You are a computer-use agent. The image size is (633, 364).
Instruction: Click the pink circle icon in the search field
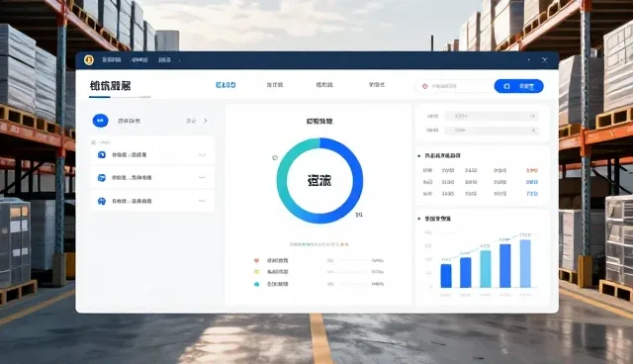[424, 86]
